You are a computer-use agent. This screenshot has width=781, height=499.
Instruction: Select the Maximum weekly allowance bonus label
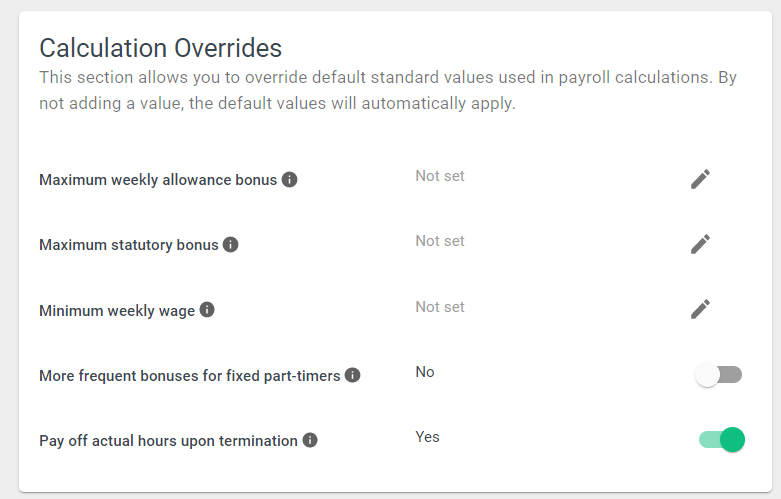[158, 180]
